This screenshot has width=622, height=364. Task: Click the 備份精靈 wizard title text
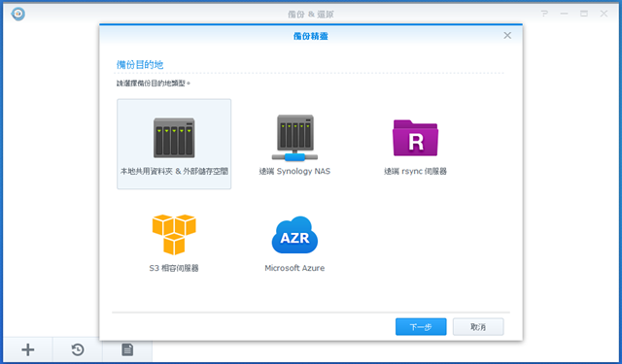(311, 36)
